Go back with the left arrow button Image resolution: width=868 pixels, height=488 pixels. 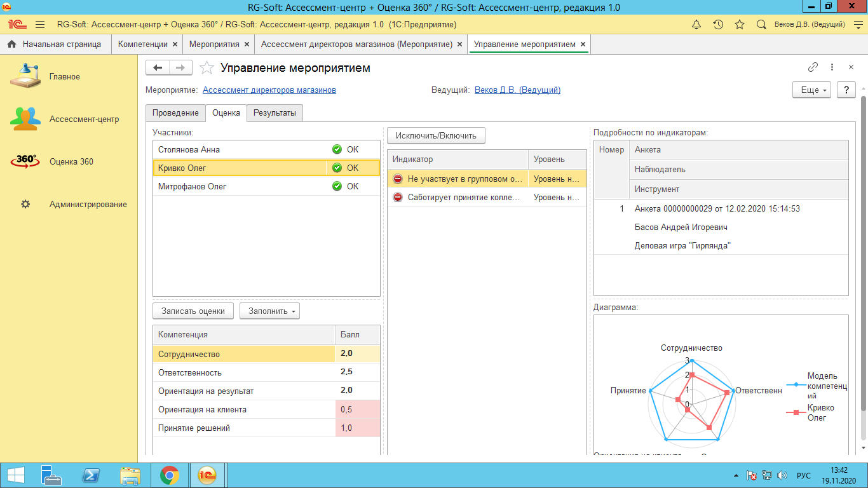point(158,68)
